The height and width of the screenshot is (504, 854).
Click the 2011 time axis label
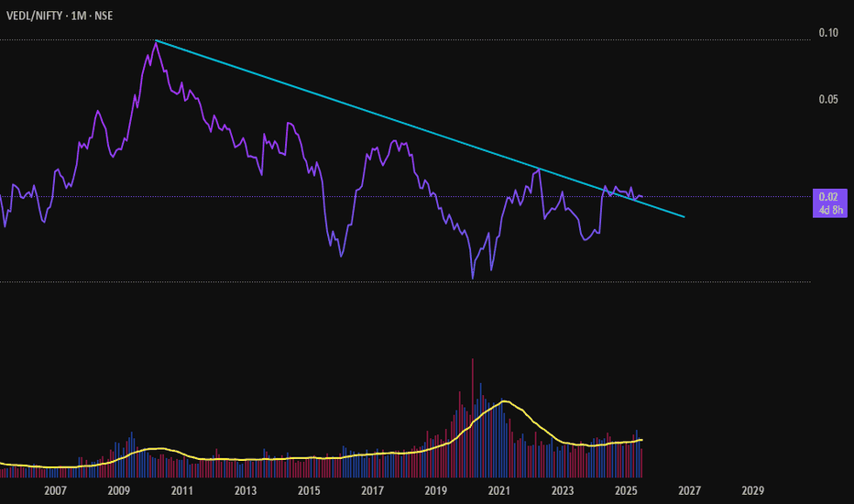tap(182, 490)
